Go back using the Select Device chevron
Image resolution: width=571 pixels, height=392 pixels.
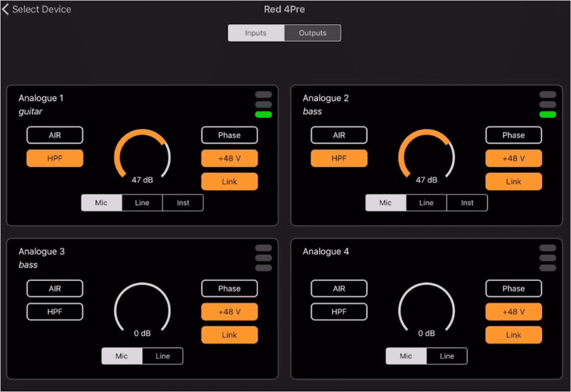tap(6, 9)
